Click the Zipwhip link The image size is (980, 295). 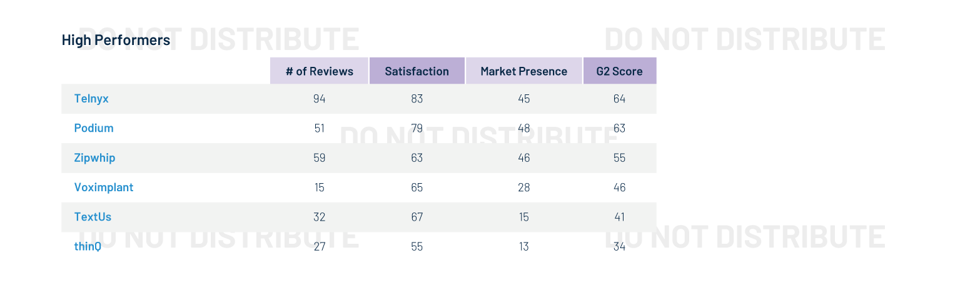pos(94,158)
